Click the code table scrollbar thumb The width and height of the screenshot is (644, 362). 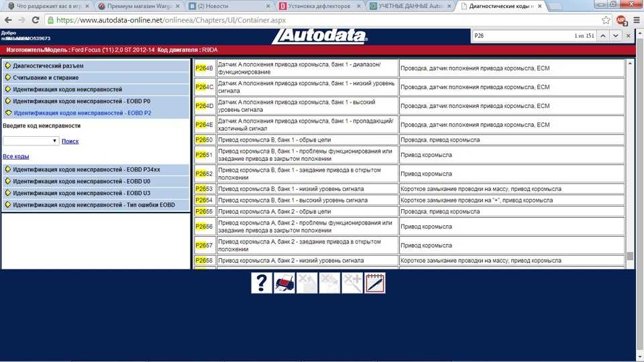pos(630,256)
